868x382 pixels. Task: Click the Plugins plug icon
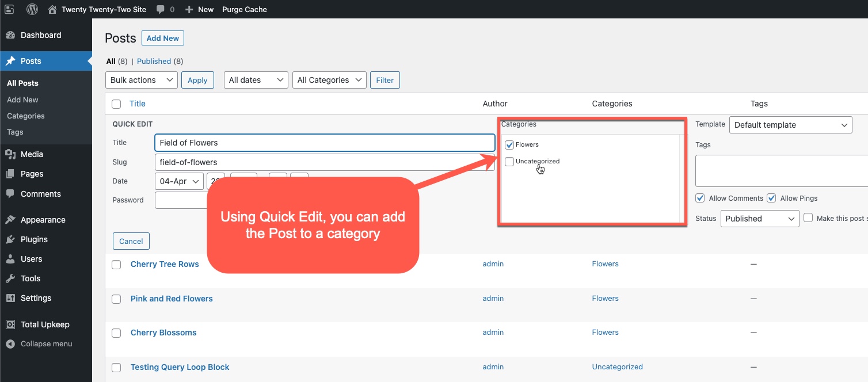click(x=10, y=239)
